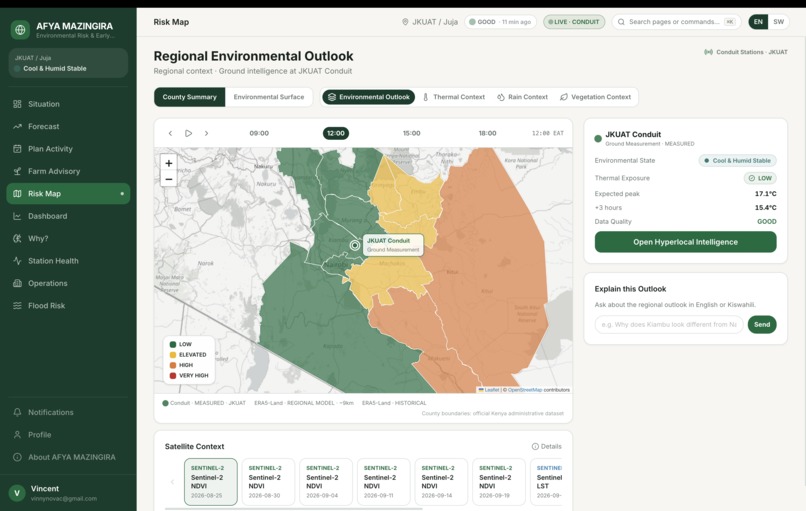Open Forecast trend icon in sidebar

tap(17, 126)
